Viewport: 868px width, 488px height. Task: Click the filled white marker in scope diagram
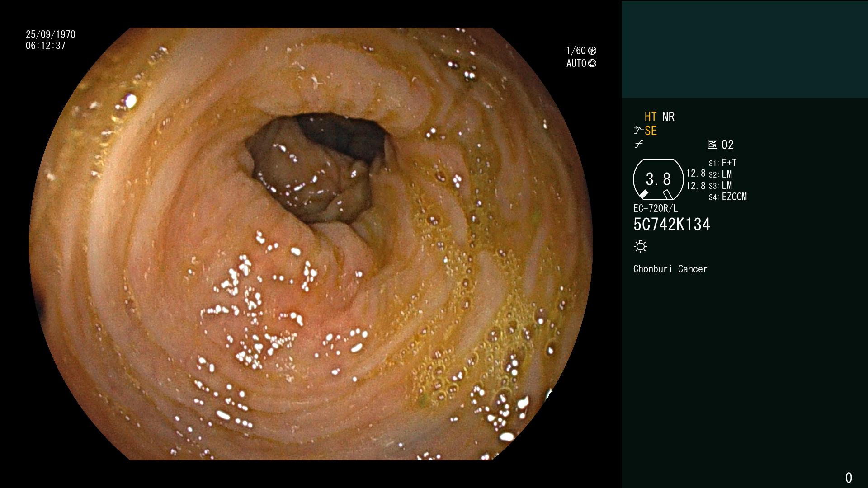643,194
